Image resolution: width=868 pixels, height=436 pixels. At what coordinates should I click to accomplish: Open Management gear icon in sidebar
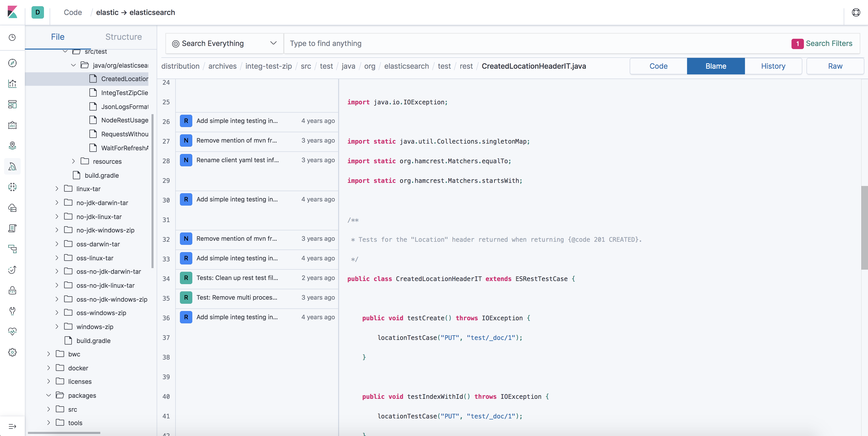pos(12,352)
